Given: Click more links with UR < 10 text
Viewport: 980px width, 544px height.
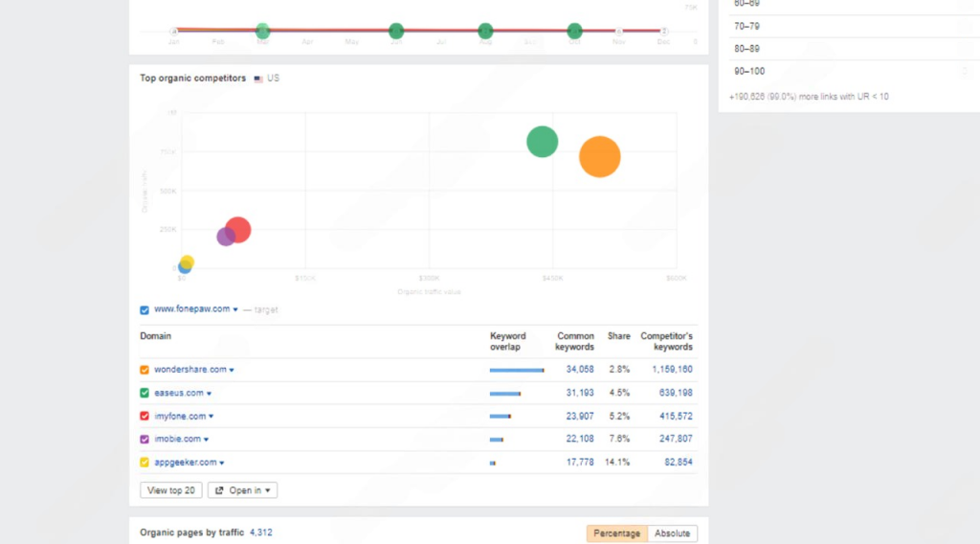Looking at the screenshot, I should (809, 97).
